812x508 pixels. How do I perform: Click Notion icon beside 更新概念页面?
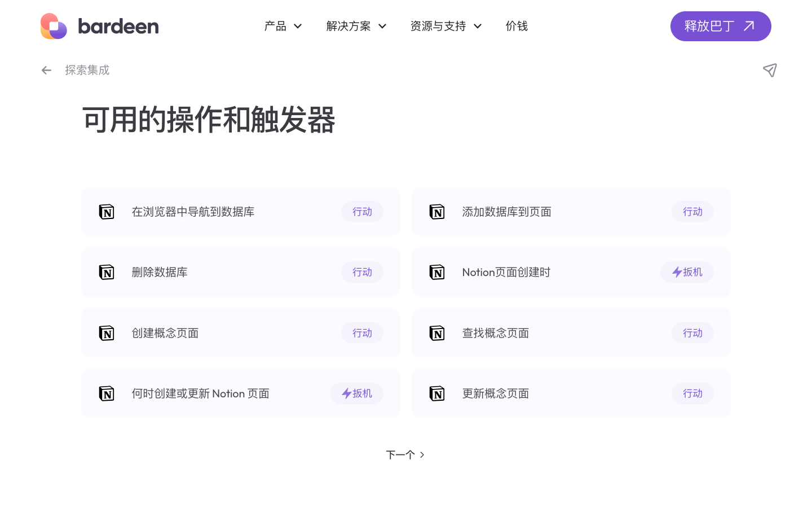(x=437, y=393)
